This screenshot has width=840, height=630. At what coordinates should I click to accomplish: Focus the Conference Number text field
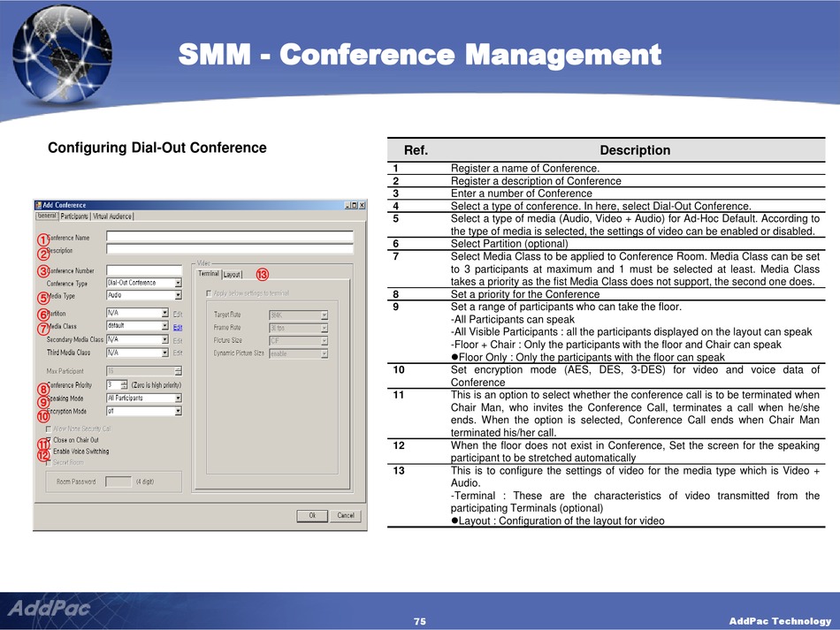[x=143, y=270]
